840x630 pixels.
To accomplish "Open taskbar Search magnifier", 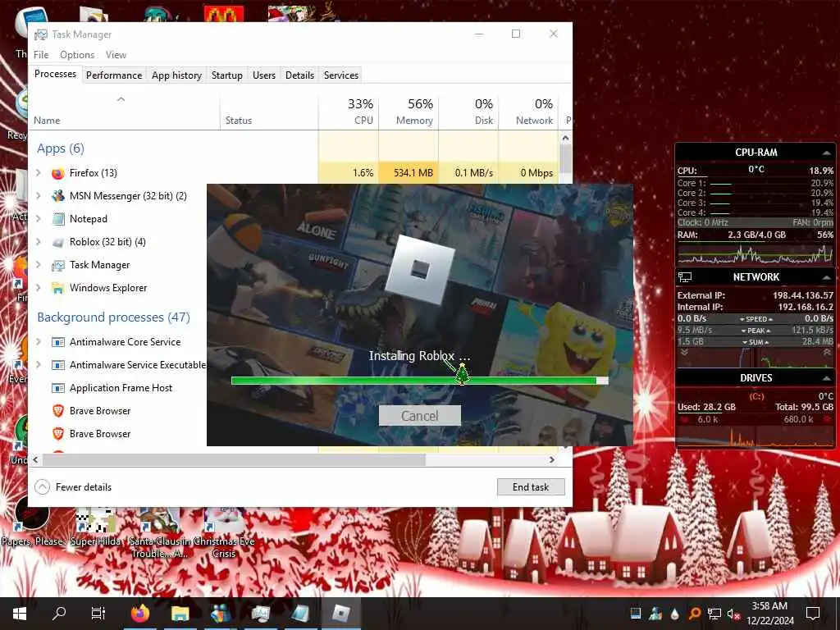I will (59, 614).
